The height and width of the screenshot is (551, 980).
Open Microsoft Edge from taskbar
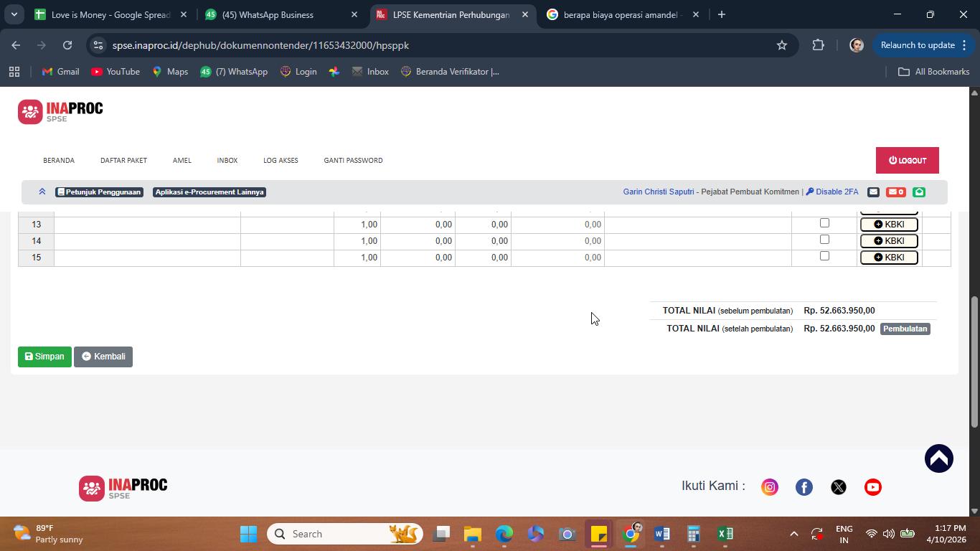coord(504,534)
